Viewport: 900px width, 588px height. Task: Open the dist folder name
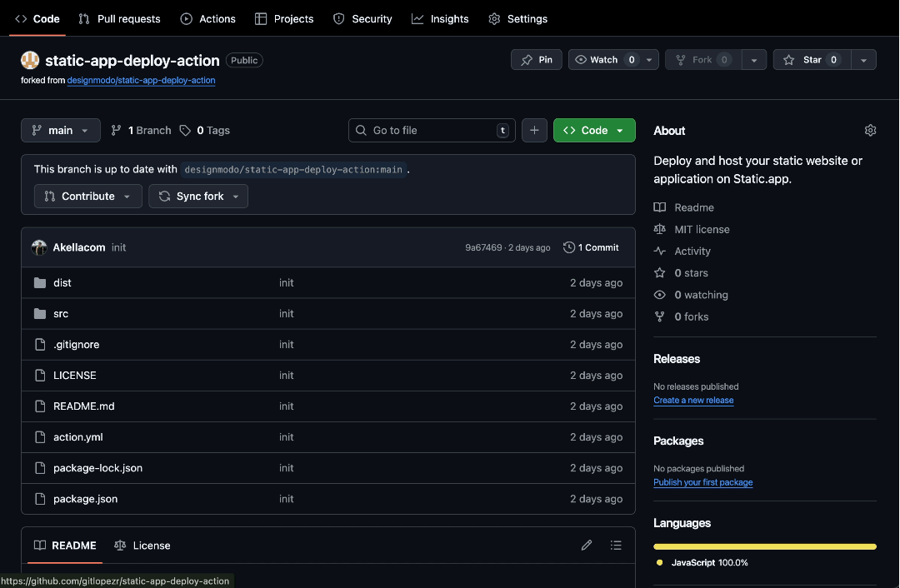tap(62, 283)
